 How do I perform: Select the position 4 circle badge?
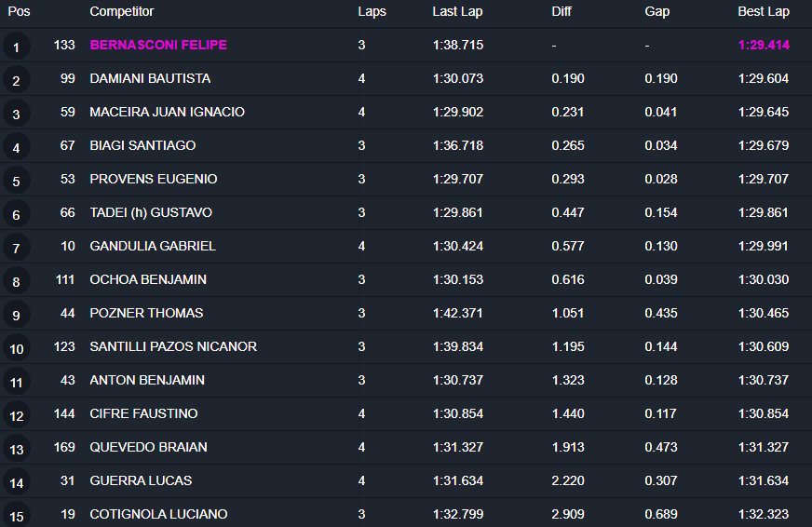pyautogui.click(x=16, y=147)
